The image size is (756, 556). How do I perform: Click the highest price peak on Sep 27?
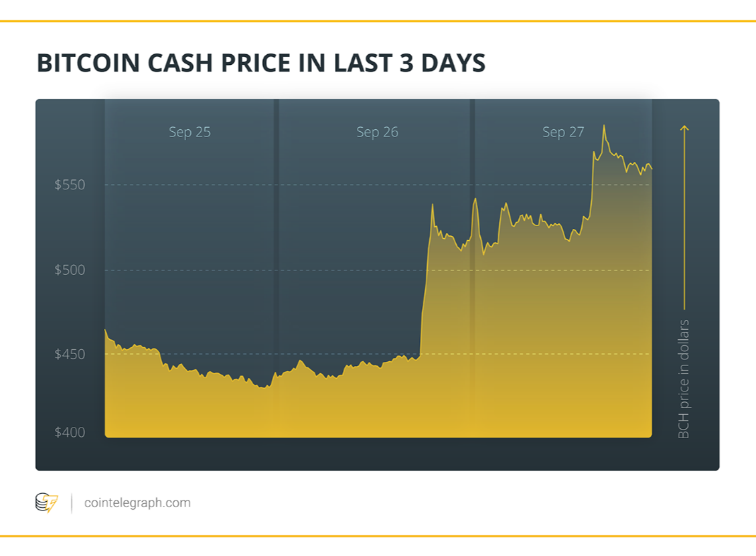click(x=604, y=126)
